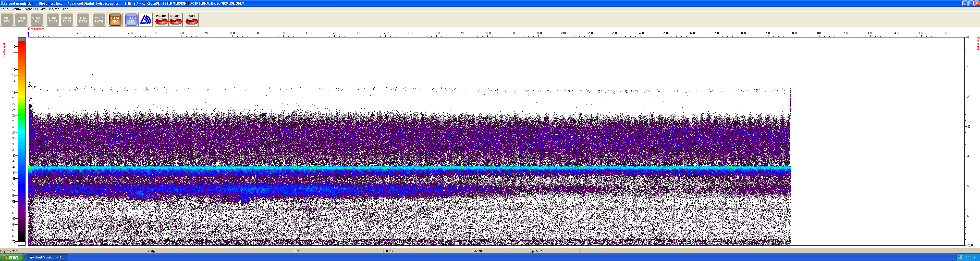Viewport: 980px width, 261px height.
Task: Click the 'Ping Number' axis label
Action: pos(36,29)
